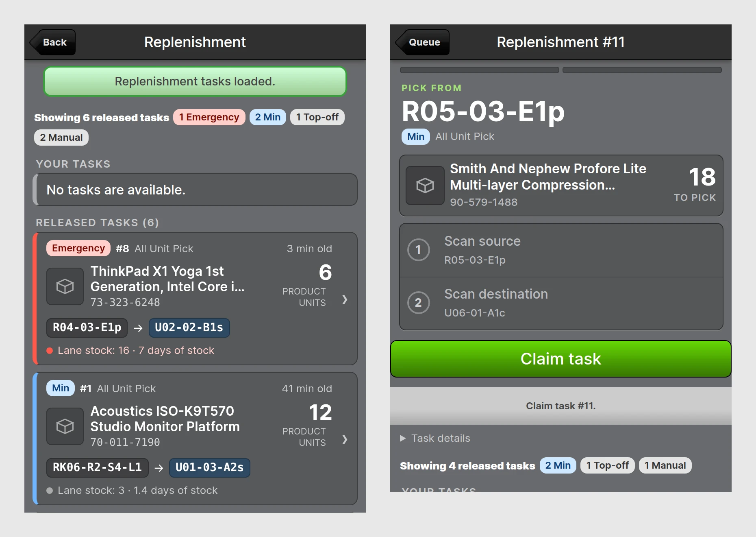The width and height of the screenshot is (756, 537).
Task: Click product code 90-579-1488
Action: pyautogui.click(x=484, y=202)
